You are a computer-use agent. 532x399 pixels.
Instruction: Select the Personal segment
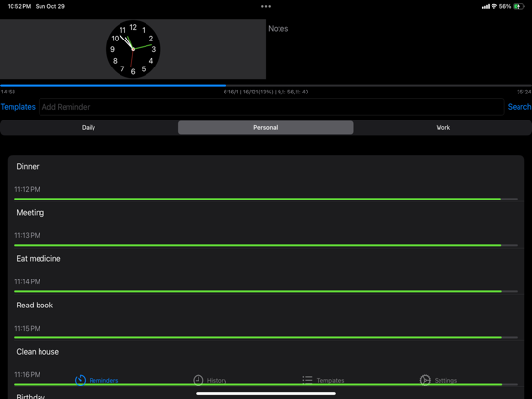pyautogui.click(x=266, y=127)
